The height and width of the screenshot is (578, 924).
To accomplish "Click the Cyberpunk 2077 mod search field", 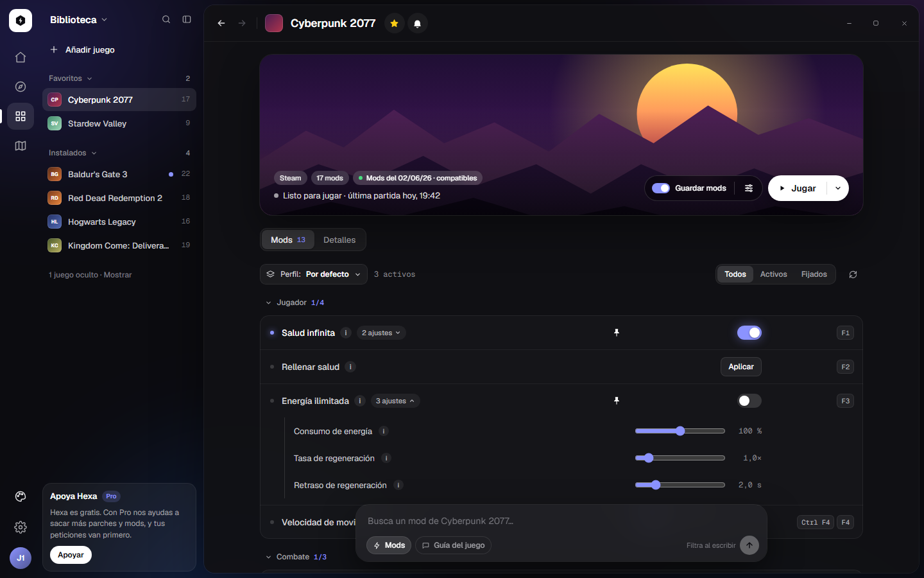I will click(561, 521).
